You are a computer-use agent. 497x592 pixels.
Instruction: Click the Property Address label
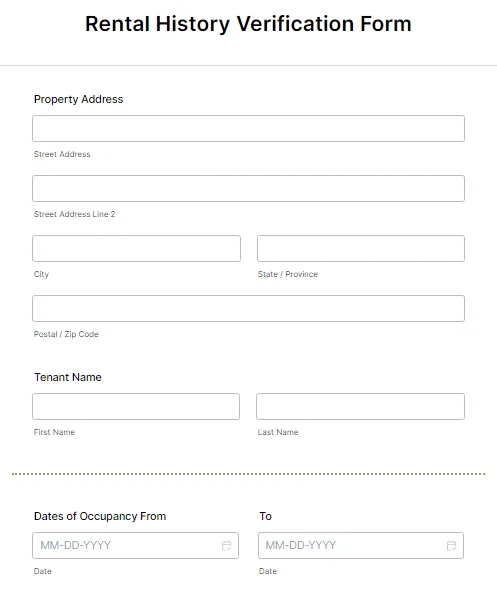tap(79, 99)
